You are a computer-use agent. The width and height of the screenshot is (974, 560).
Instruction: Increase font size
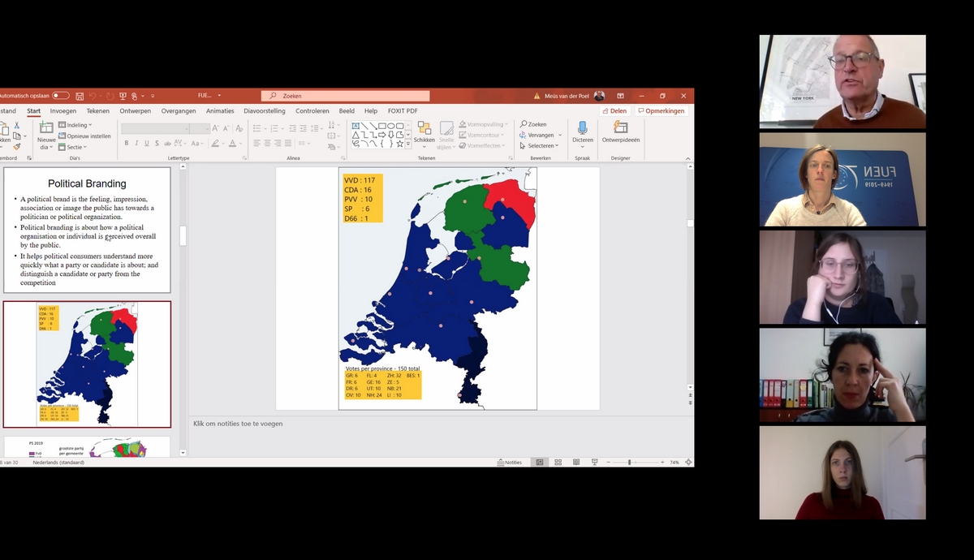tap(215, 128)
